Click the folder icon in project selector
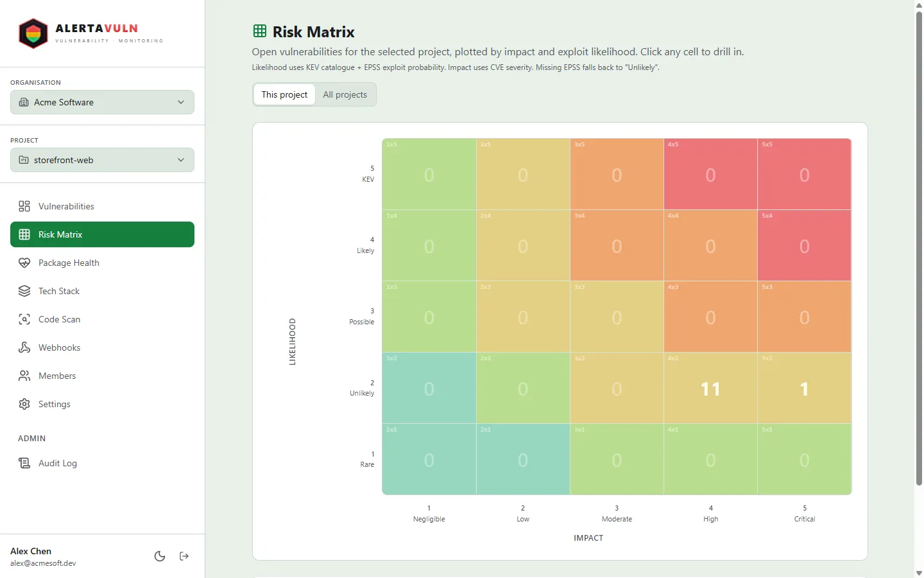The image size is (924, 578). 24,160
